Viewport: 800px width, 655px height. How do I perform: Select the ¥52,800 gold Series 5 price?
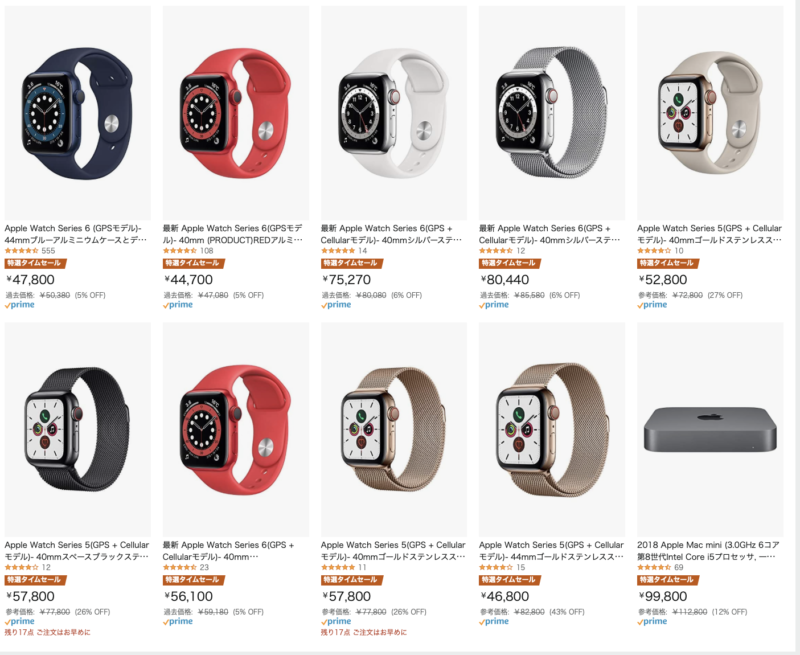[663, 280]
